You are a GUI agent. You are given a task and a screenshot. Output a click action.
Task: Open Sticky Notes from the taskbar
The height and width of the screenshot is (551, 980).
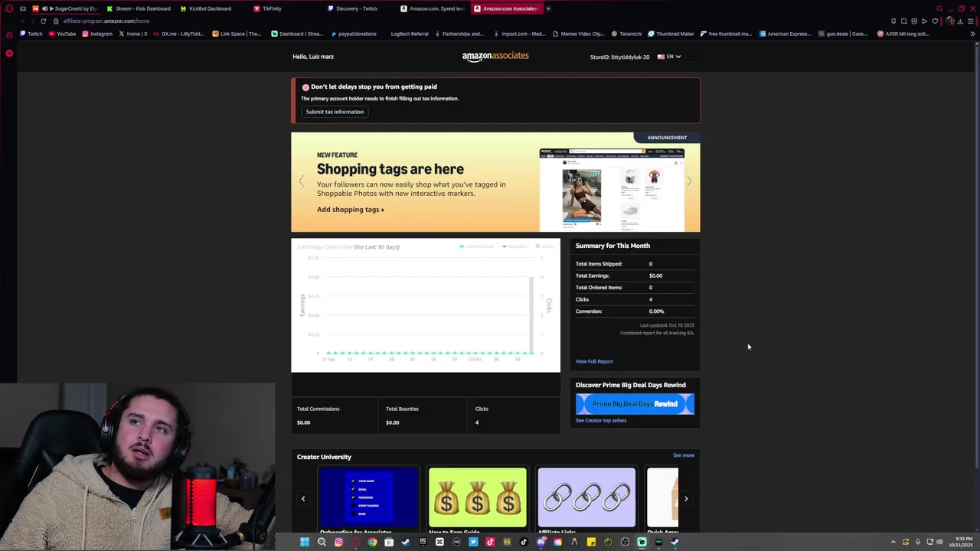pos(591,542)
